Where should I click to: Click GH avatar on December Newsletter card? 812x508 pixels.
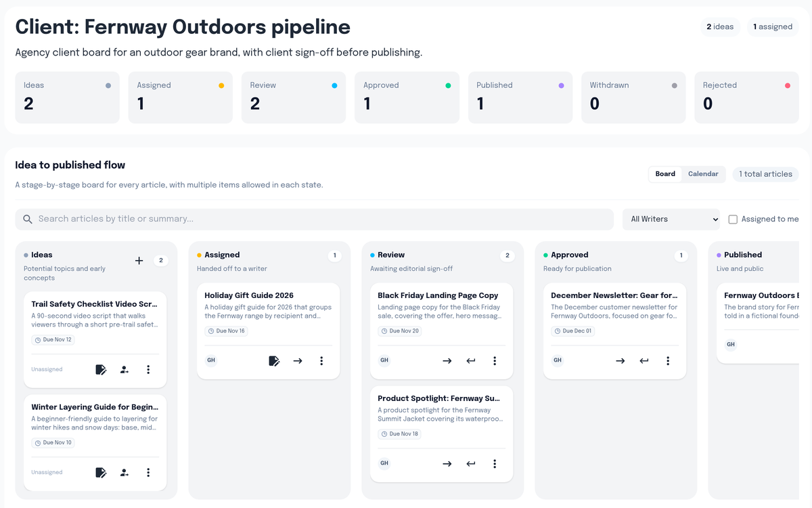click(558, 360)
